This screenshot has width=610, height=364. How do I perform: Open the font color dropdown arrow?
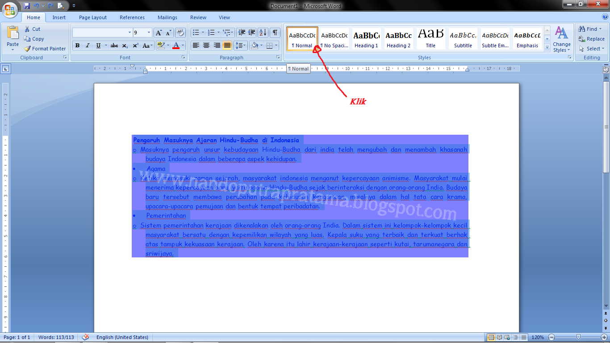coord(183,45)
